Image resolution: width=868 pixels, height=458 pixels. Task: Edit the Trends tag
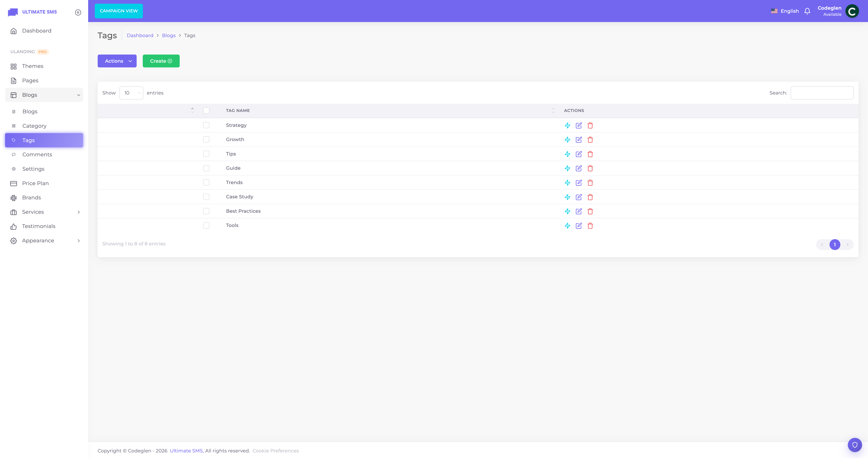point(579,183)
